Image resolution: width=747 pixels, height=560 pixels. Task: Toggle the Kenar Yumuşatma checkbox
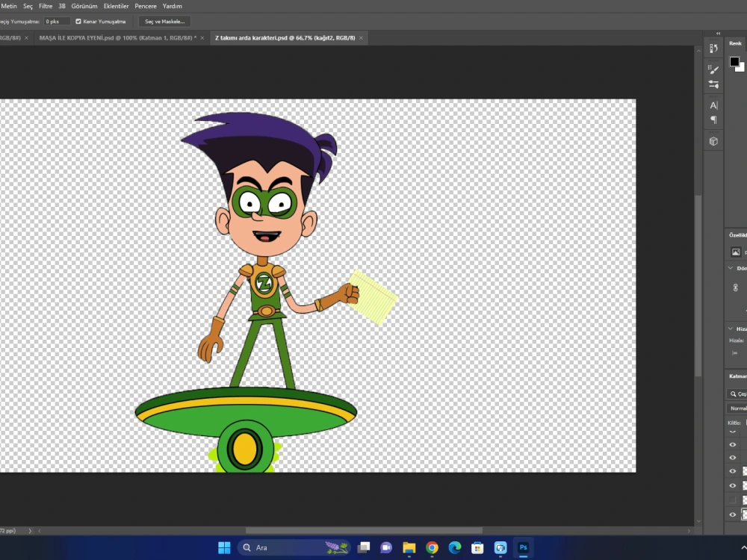[78, 22]
